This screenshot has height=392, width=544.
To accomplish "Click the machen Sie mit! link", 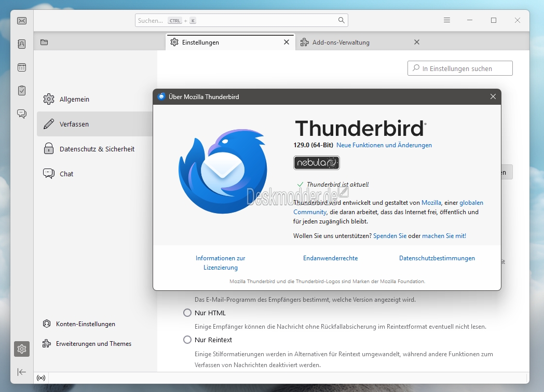I will (x=444, y=236).
